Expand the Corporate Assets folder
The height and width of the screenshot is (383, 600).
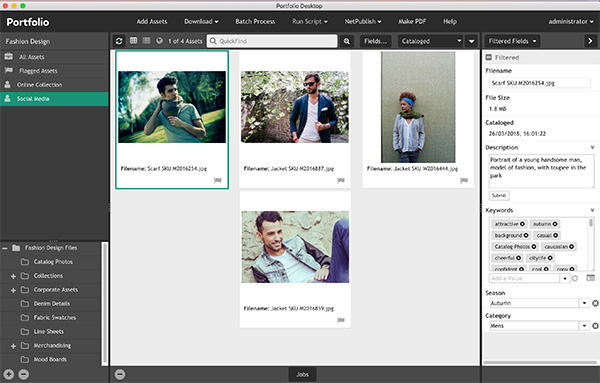point(13,290)
